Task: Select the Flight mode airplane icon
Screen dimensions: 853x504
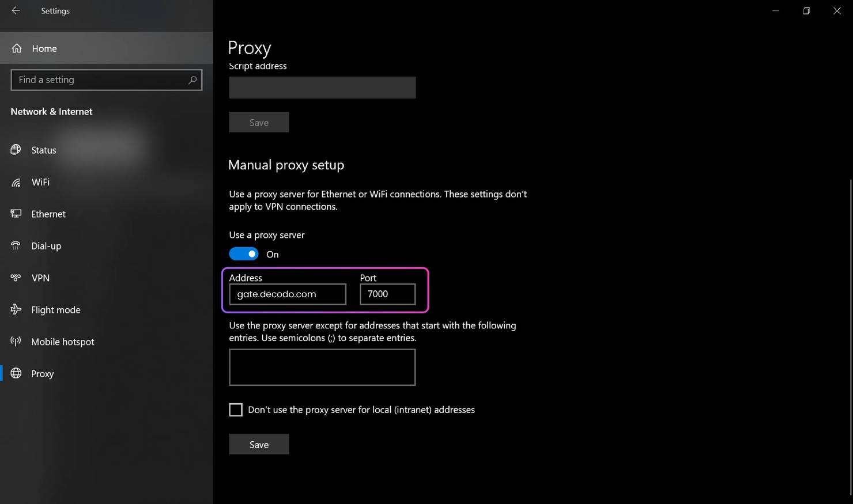Action: click(x=16, y=310)
